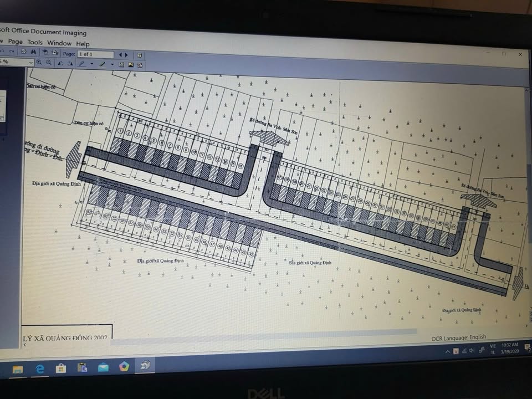The height and width of the screenshot is (399, 532).
Task: Select the Pen annotation tool
Action: [x=82, y=64]
